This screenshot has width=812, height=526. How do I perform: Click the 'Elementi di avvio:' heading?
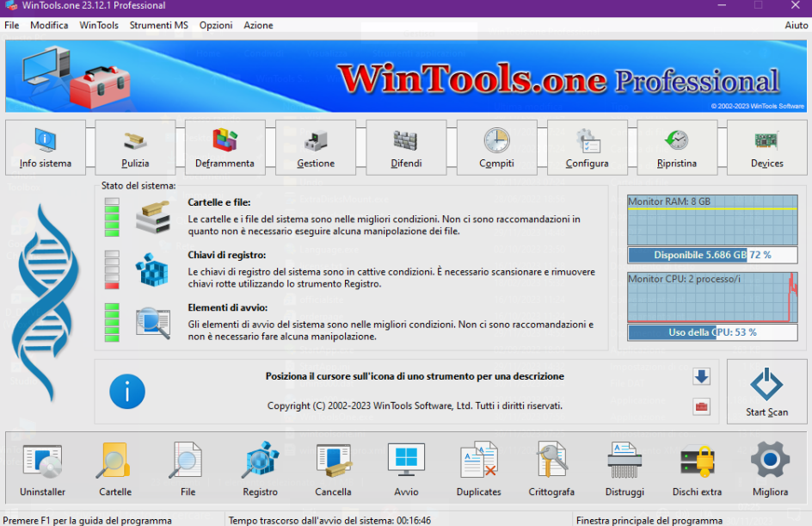227,308
